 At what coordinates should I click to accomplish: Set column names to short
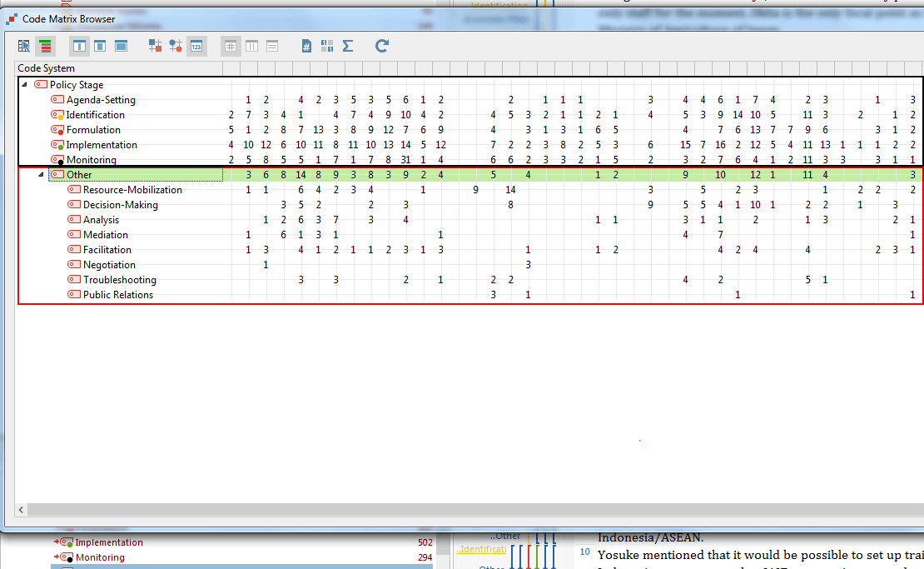tap(100, 46)
